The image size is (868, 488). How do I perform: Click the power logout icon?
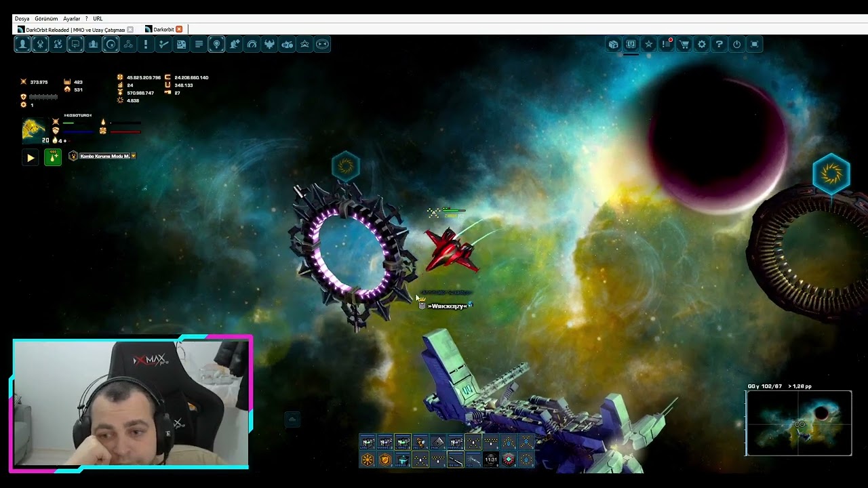click(x=736, y=44)
